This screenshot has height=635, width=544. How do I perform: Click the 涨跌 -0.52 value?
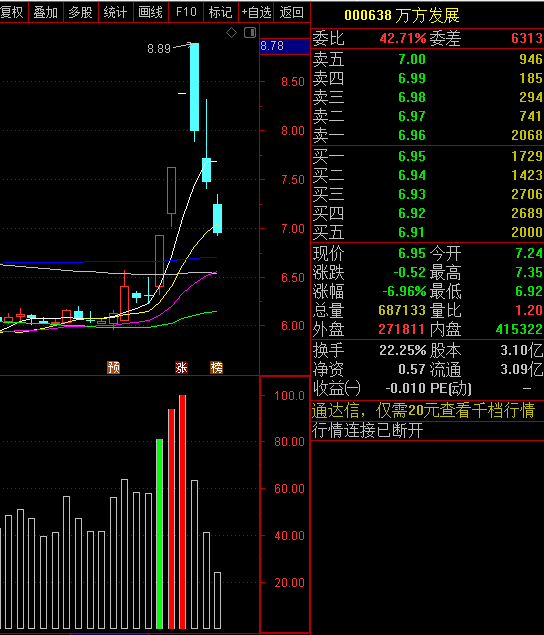click(410, 272)
